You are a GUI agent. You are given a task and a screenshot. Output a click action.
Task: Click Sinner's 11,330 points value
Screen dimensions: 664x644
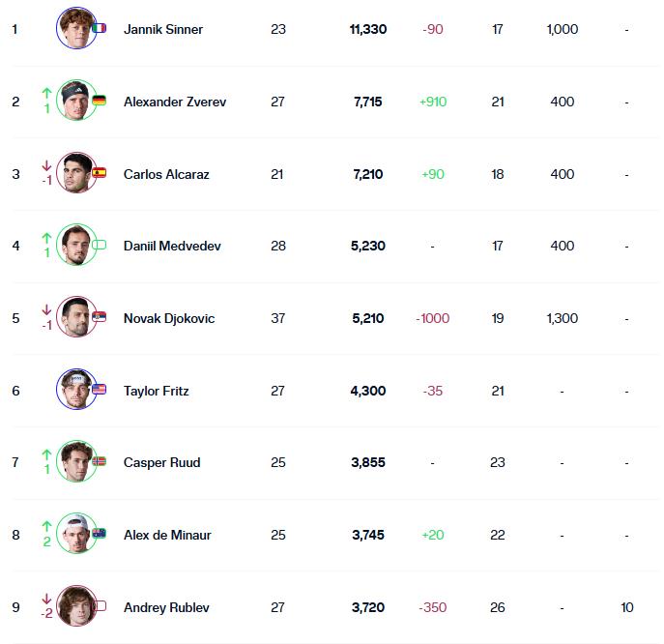[367, 29]
